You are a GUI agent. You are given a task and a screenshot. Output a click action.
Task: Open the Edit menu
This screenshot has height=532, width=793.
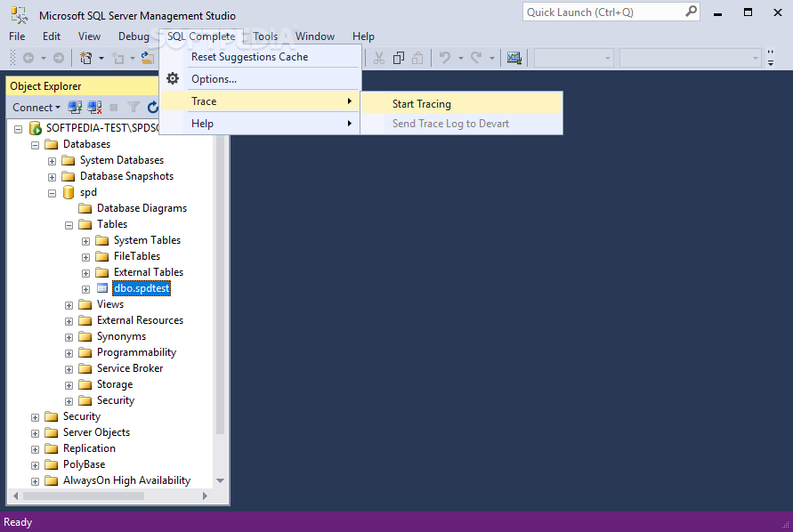[51, 36]
